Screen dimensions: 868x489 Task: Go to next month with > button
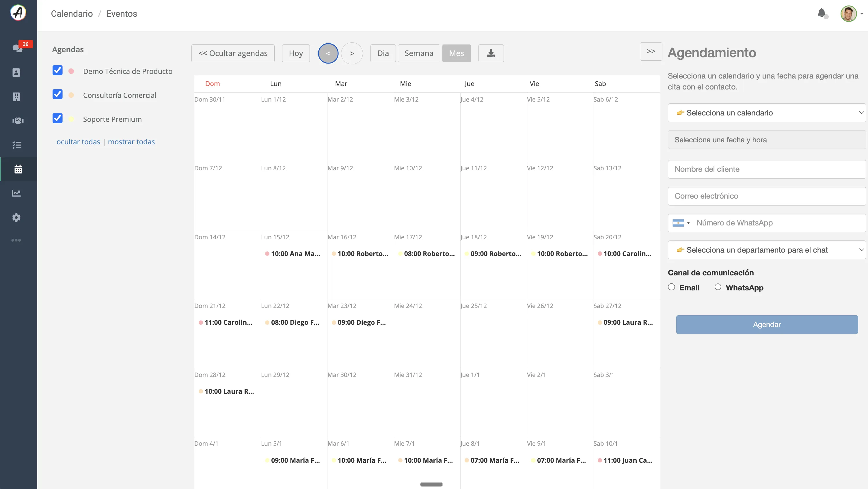click(352, 53)
